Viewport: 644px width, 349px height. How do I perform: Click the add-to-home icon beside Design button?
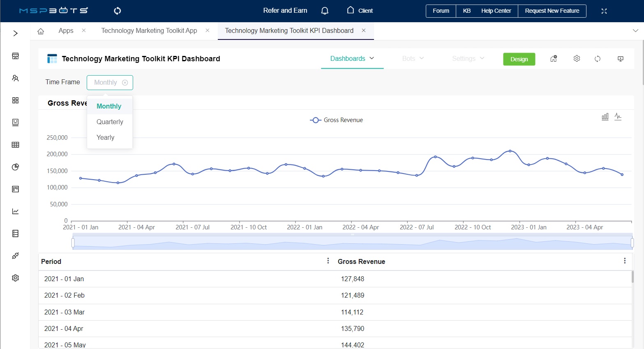point(554,59)
